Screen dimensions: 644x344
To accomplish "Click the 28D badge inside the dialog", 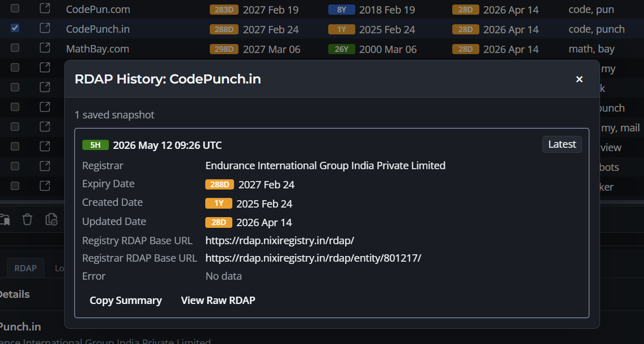I will [x=219, y=222].
